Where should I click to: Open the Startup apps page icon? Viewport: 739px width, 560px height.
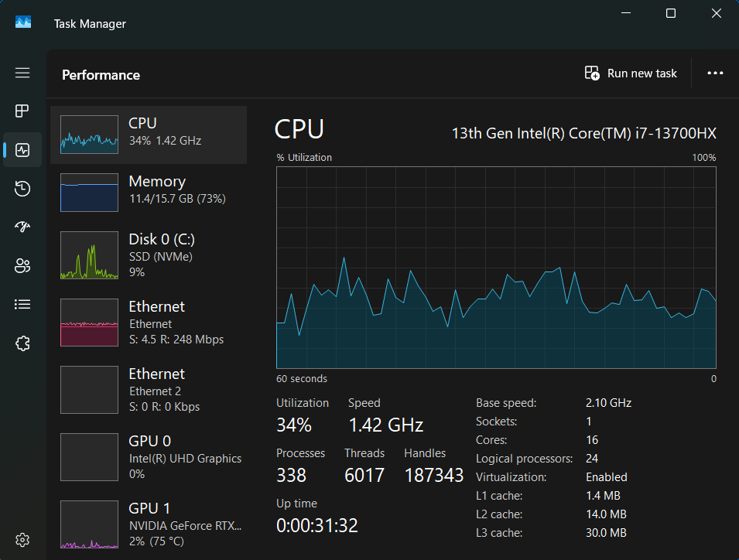tap(22, 227)
